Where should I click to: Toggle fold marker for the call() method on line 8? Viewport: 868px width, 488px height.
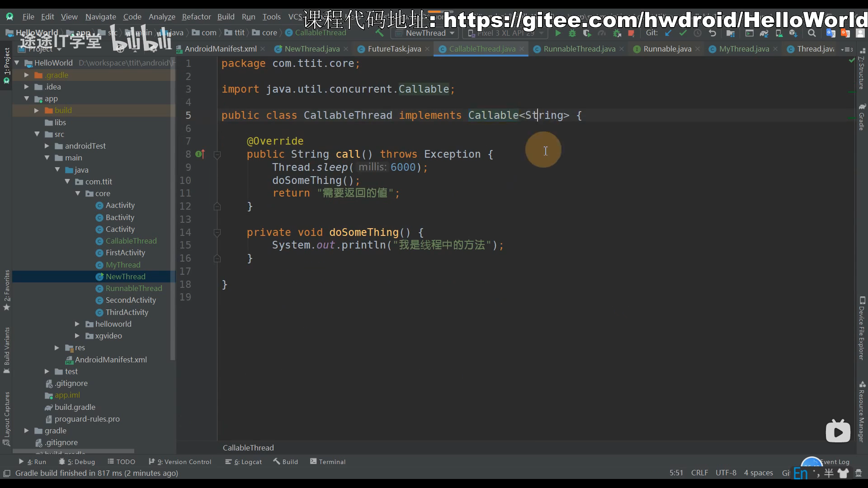(x=217, y=155)
